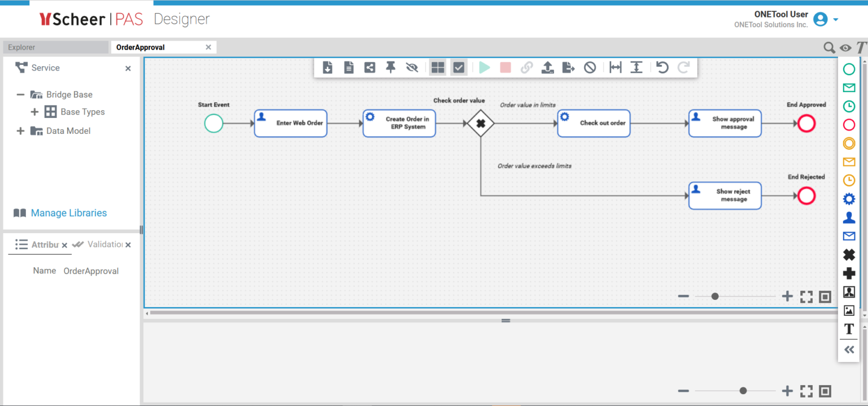Click the share icon in toolbar

point(370,68)
